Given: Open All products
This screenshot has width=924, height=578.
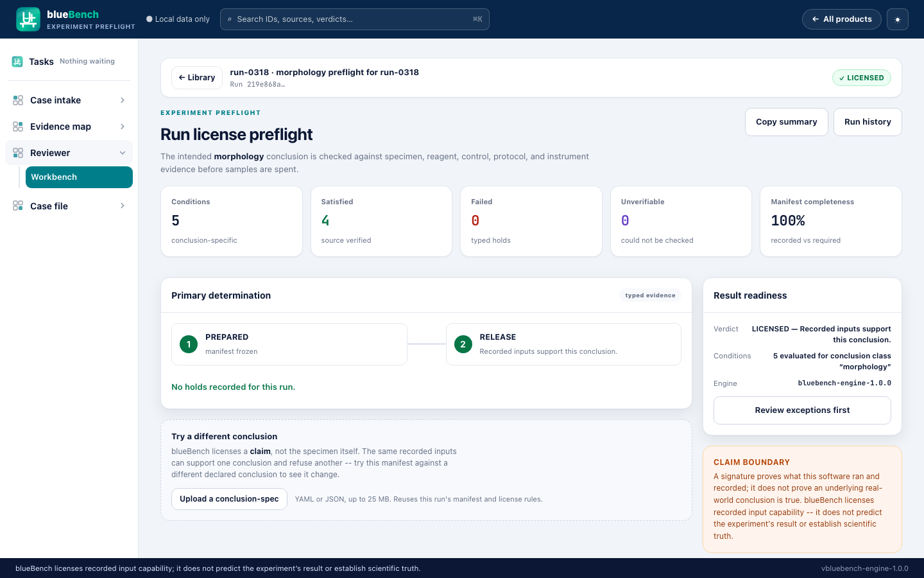Looking at the screenshot, I should point(842,19).
